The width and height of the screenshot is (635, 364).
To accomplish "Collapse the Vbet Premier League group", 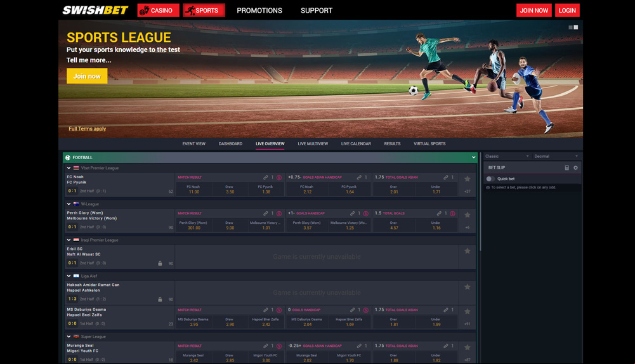I will [x=69, y=168].
